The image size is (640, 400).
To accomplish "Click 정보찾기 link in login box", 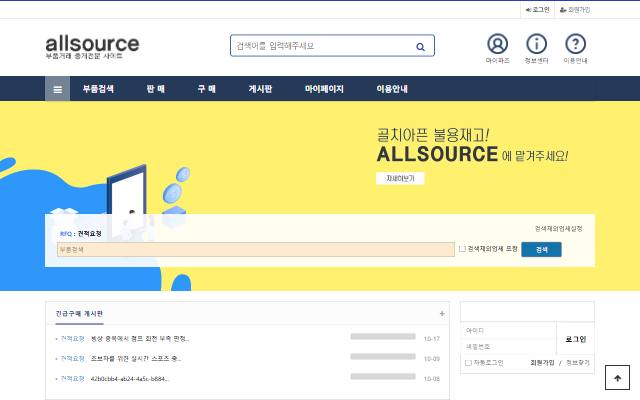I will pyautogui.click(x=578, y=362).
